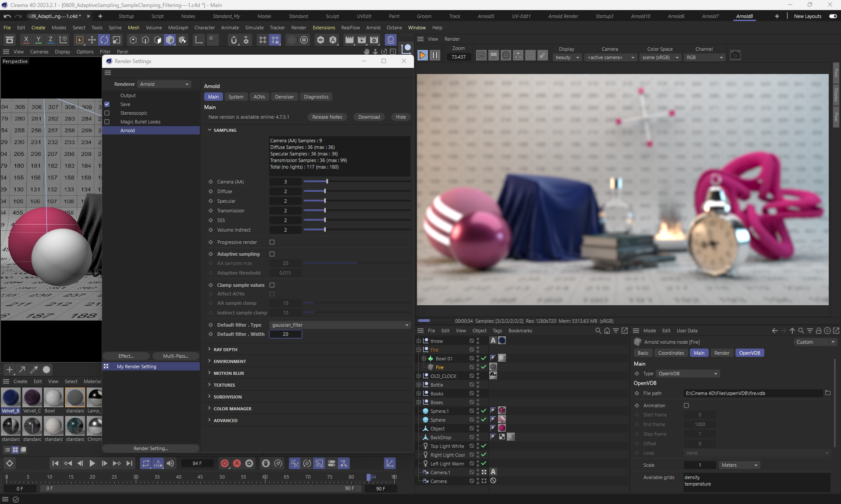Adjust the Camera (AA) samples slider

[327, 182]
